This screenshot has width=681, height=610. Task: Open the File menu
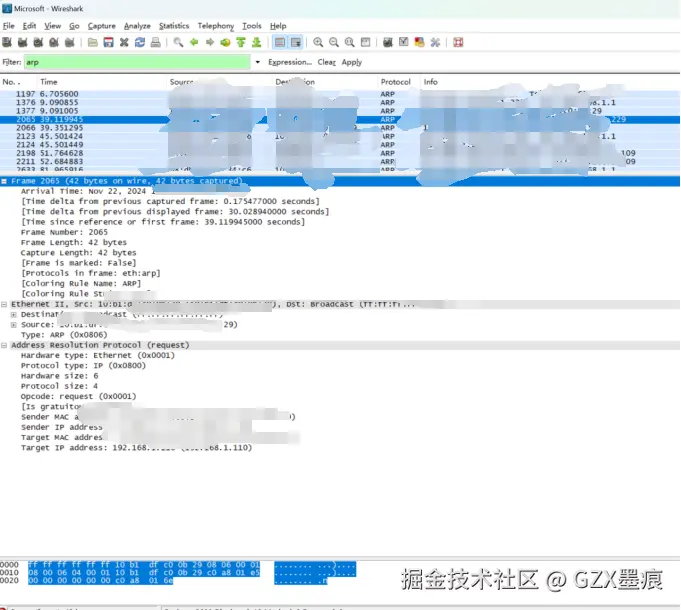click(9, 26)
